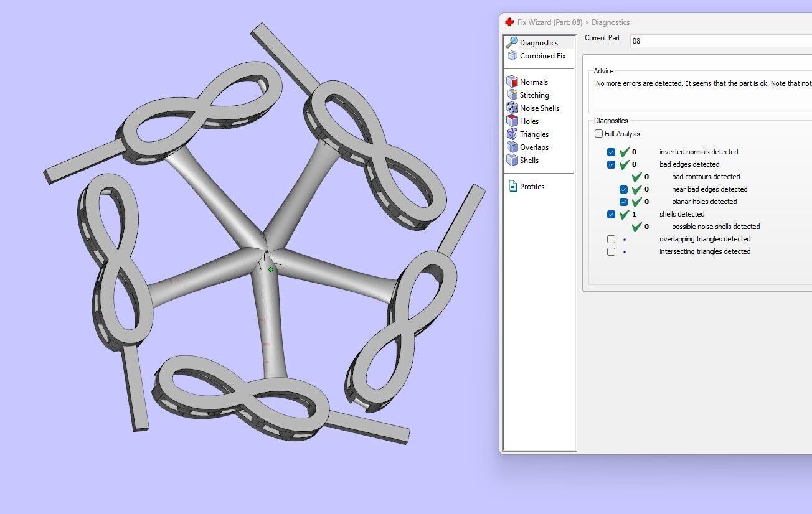The height and width of the screenshot is (514, 812).
Task: Click 'possible noise shells detected' label
Action: click(716, 227)
